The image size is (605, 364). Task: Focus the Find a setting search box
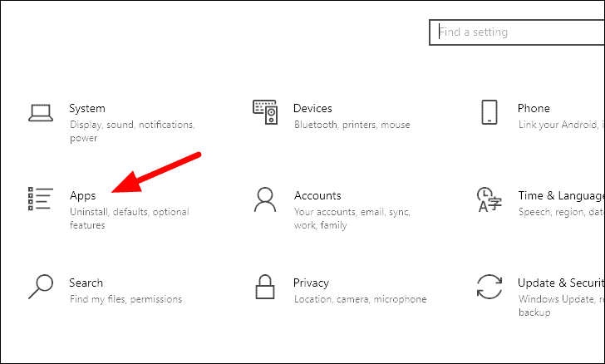pos(517,32)
